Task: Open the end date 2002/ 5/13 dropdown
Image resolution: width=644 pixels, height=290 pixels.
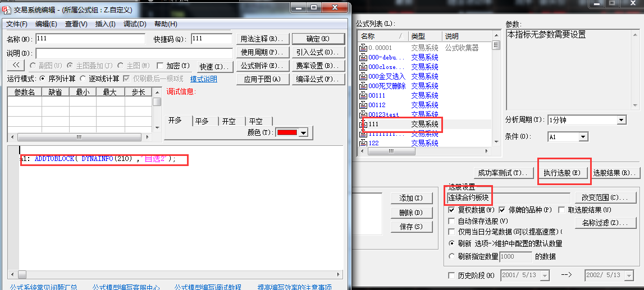Action: [629, 275]
